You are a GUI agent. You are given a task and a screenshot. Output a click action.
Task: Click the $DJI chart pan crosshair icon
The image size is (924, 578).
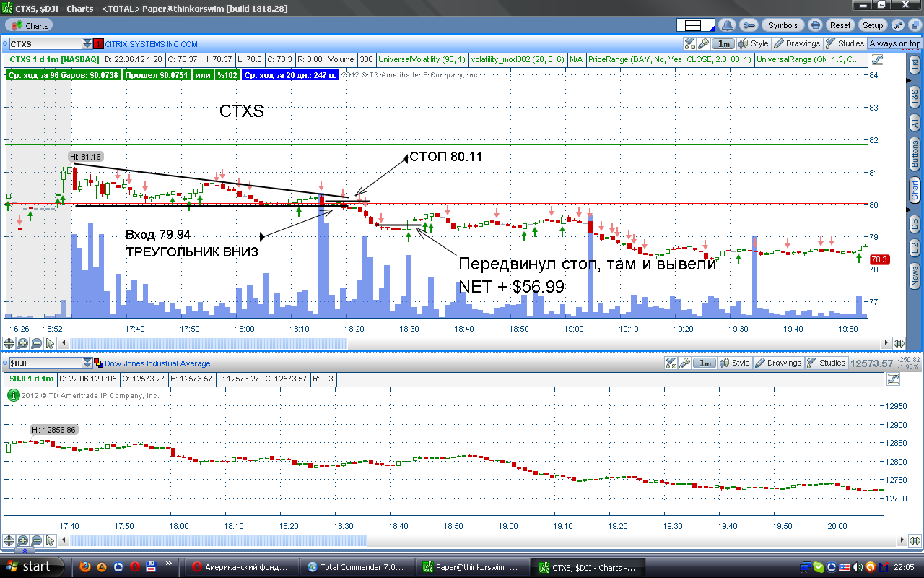pos(9,540)
